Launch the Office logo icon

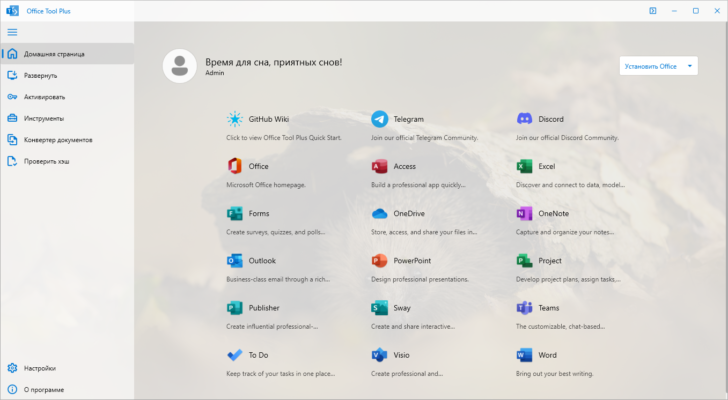point(234,166)
